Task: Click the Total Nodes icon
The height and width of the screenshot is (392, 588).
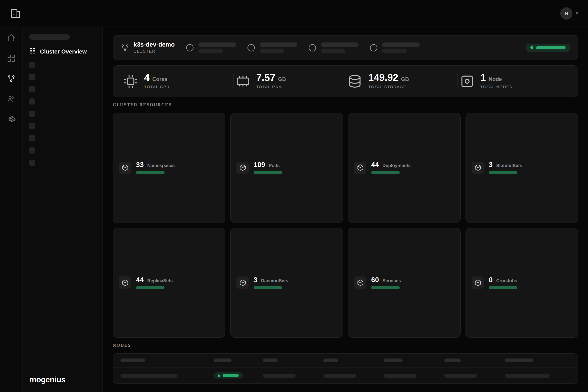Action: (x=467, y=81)
